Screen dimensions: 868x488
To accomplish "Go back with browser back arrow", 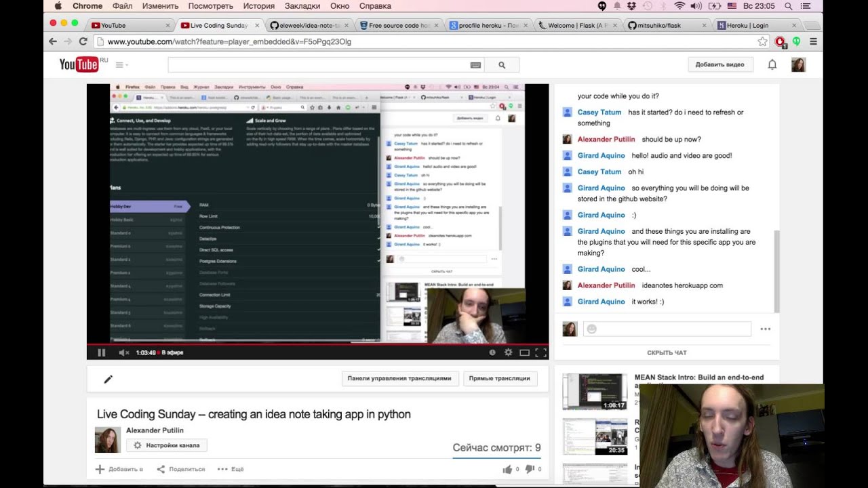I will pyautogui.click(x=53, y=41).
